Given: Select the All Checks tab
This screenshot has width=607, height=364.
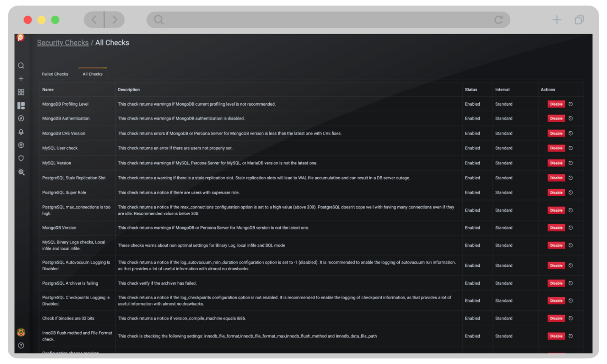Looking at the screenshot, I should (92, 74).
